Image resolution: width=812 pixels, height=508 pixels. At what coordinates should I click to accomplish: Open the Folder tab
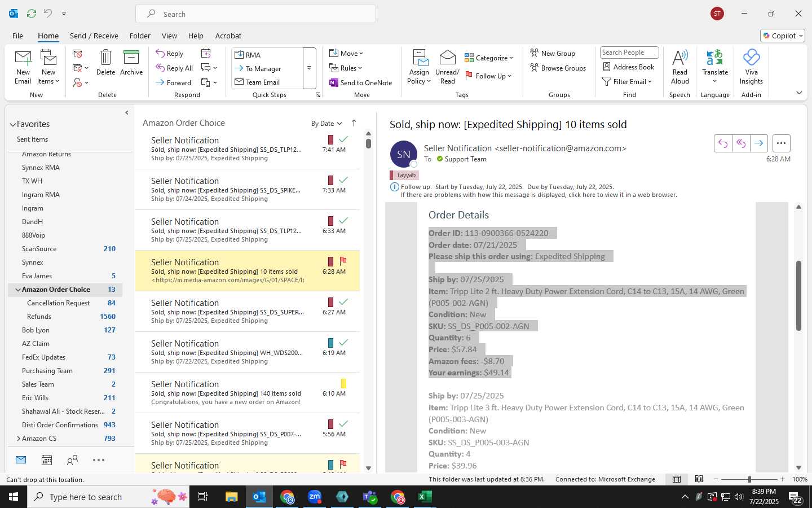click(140, 36)
